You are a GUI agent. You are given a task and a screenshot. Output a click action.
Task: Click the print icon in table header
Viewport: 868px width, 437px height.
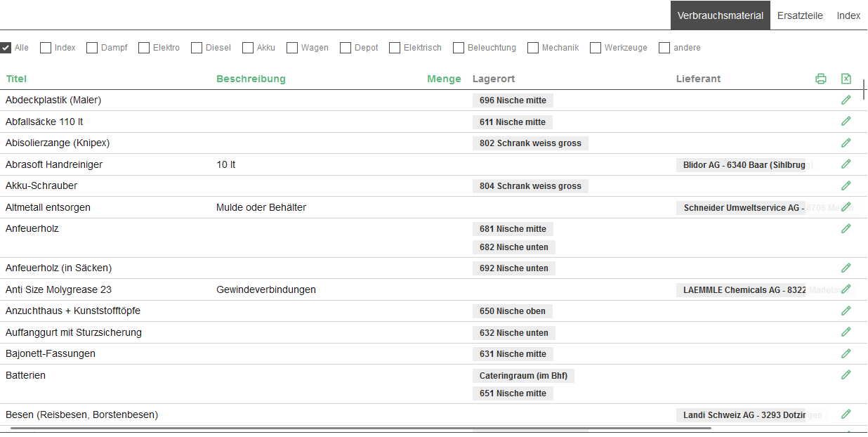820,79
